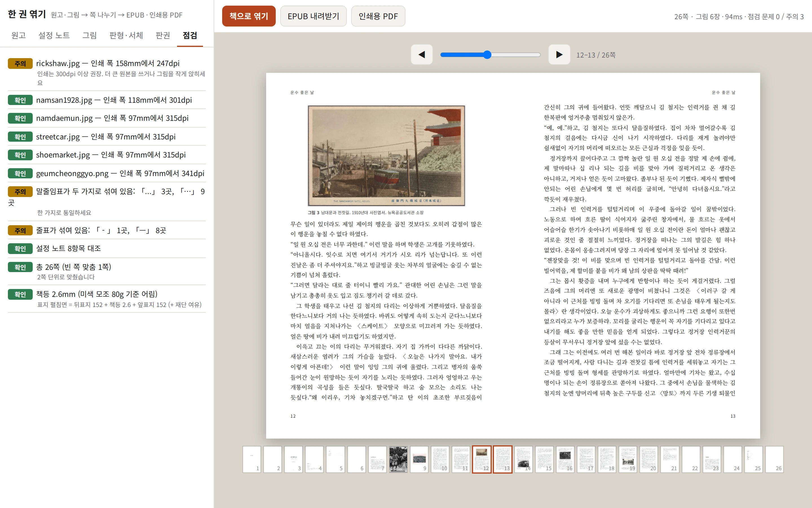Select rickshaw.jpg 247dpi warning row
The image size is (812, 508).
pos(107,72)
